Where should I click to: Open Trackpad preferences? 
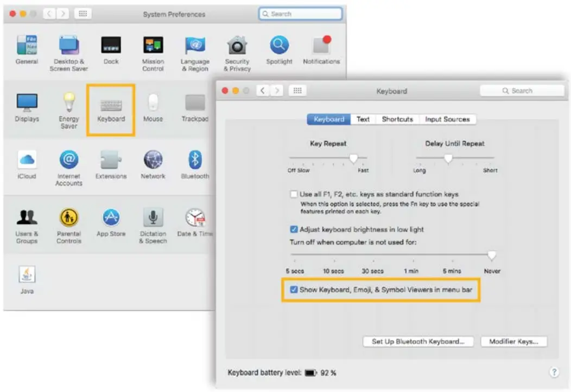(195, 107)
